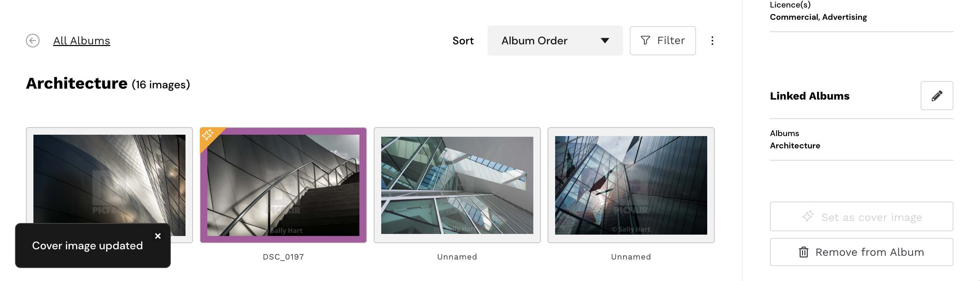The height and width of the screenshot is (281, 980).
Task: Select the third glass skylight thumbnail
Action: [457, 185]
